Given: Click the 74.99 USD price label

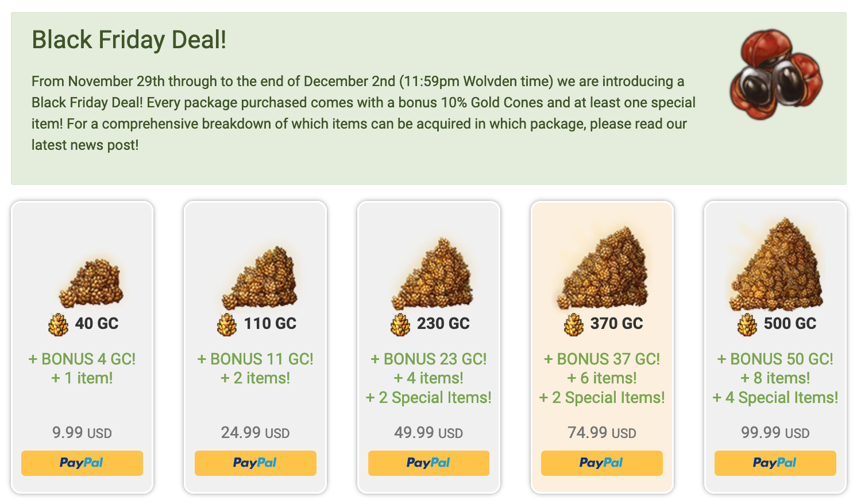Looking at the screenshot, I should (601, 432).
